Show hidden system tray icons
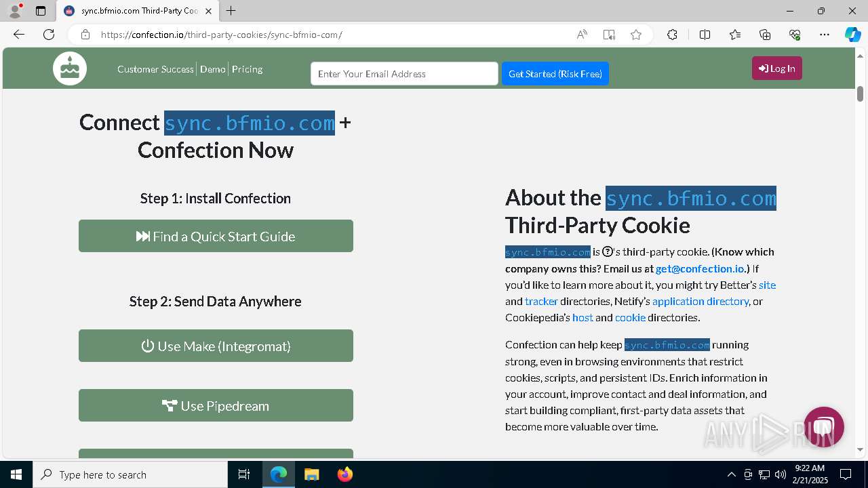 731,474
